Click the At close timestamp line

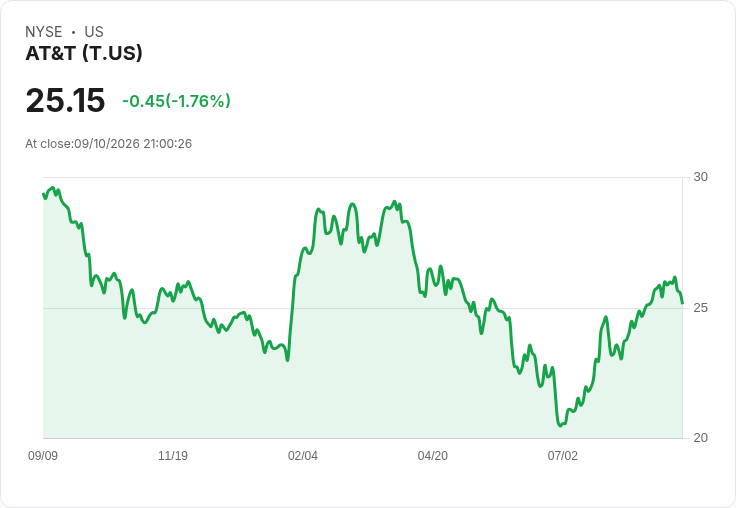pyautogui.click(x=108, y=144)
